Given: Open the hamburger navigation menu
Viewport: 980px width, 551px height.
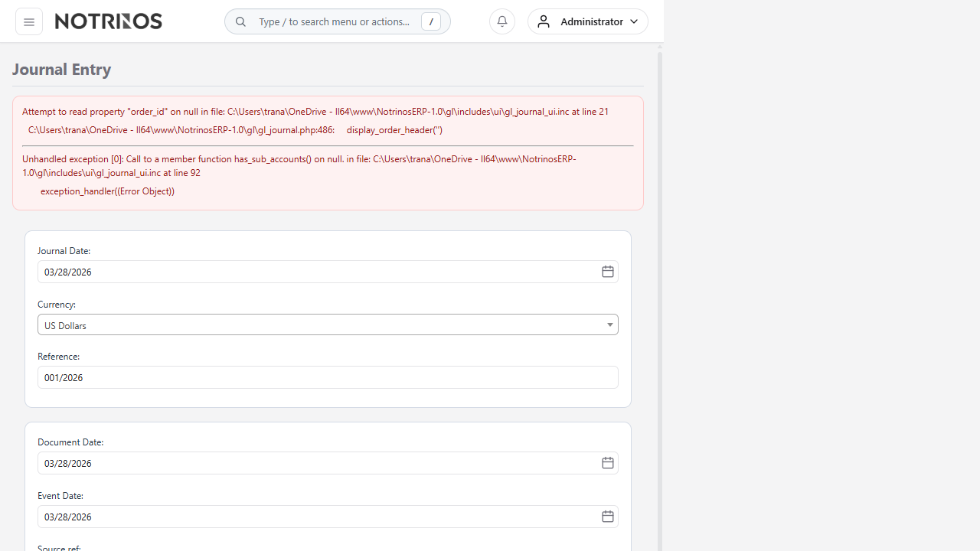Looking at the screenshot, I should (x=29, y=22).
